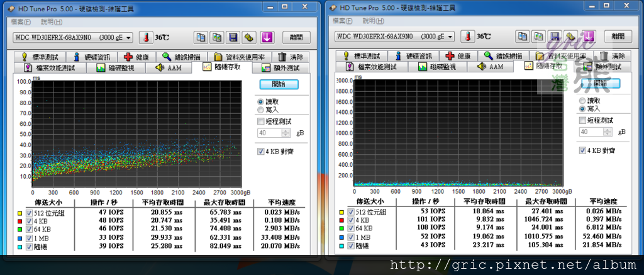Click red 4 KB color swatch in right window
The width and height of the screenshot is (644, 275).
(341, 220)
